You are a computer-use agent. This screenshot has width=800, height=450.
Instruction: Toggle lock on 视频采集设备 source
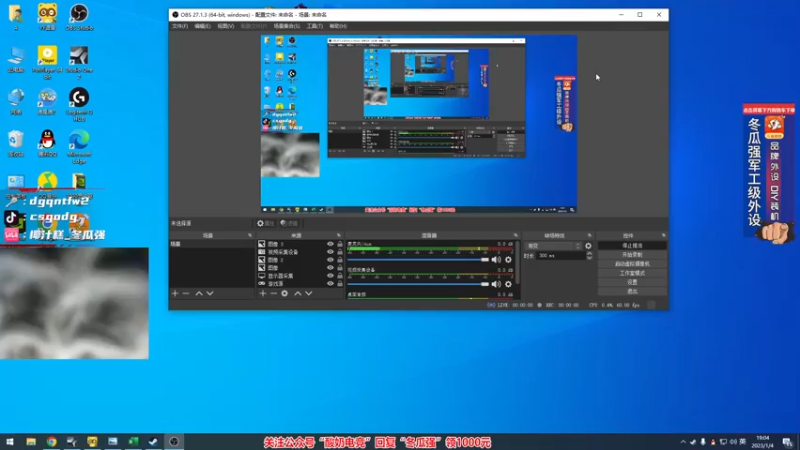coord(340,252)
